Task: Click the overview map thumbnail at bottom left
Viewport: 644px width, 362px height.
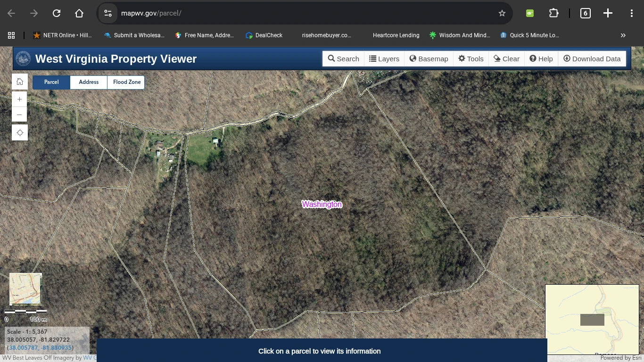Action: click(x=25, y=289)
